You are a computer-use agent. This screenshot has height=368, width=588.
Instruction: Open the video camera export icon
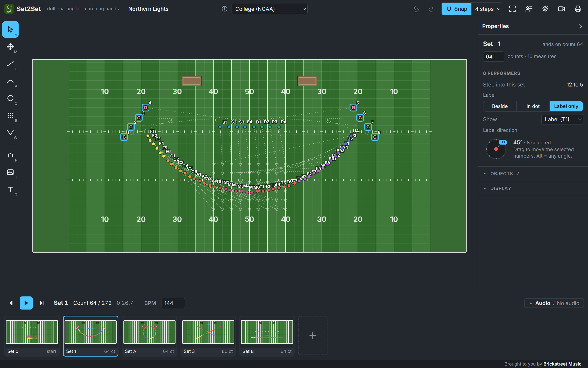pyautogui.click(x=561, y=9)
